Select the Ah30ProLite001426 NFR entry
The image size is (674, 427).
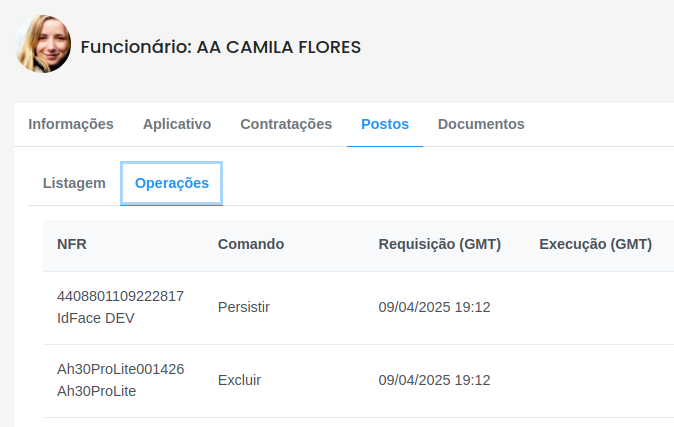121,369
